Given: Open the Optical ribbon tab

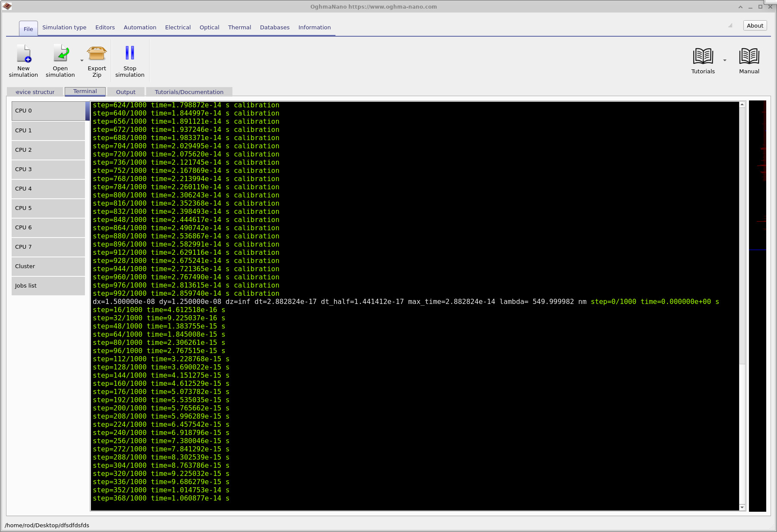Looking at the screenshot, I should coord(209,27).
